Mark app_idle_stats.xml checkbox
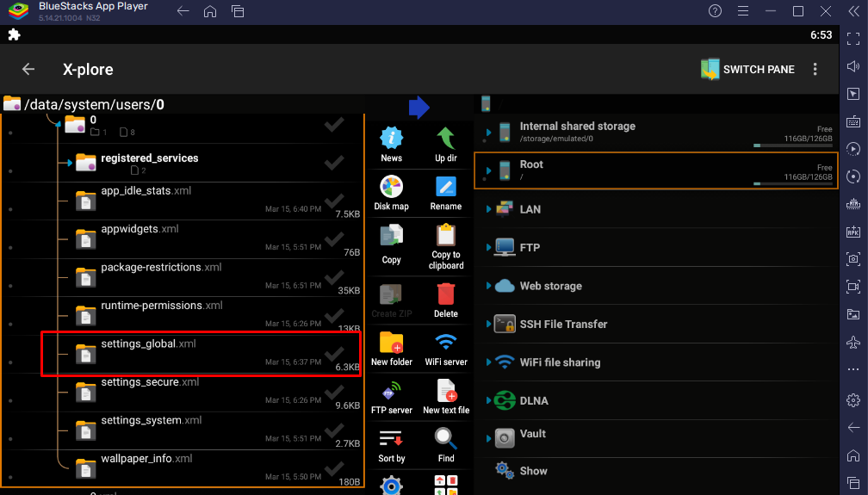 click(334, 201)
